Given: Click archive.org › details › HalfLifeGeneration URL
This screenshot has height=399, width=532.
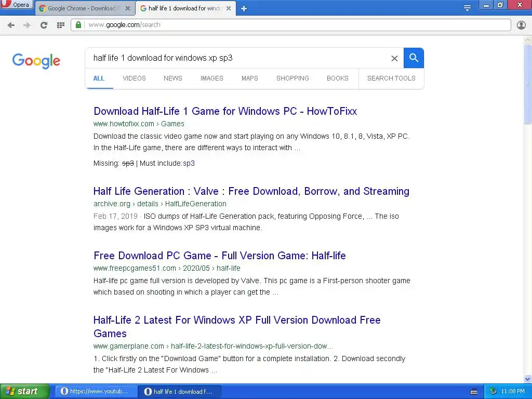Looking at the screenshot, I should pyautogui.click(x=160, y=204).
